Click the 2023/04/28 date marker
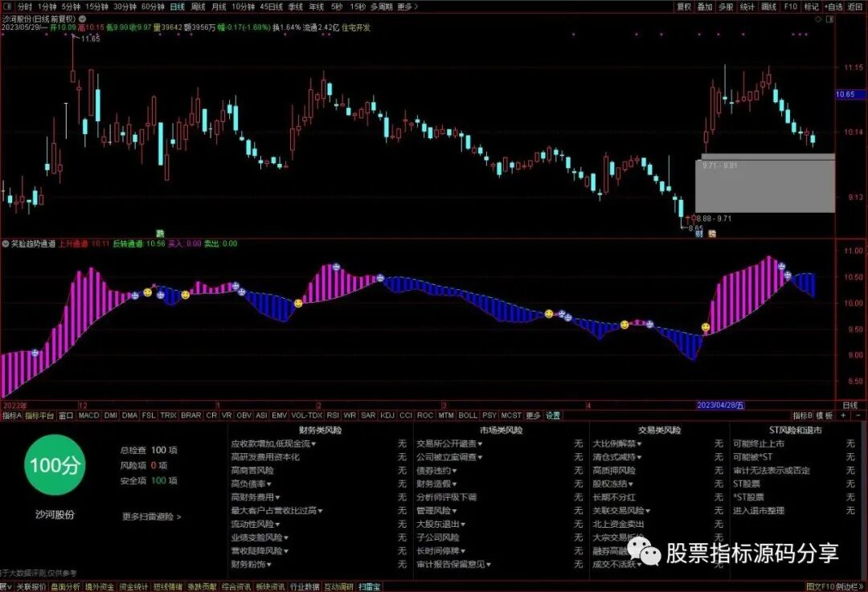The height and width of the screenshot is (592, 868). tap(719, 406)
